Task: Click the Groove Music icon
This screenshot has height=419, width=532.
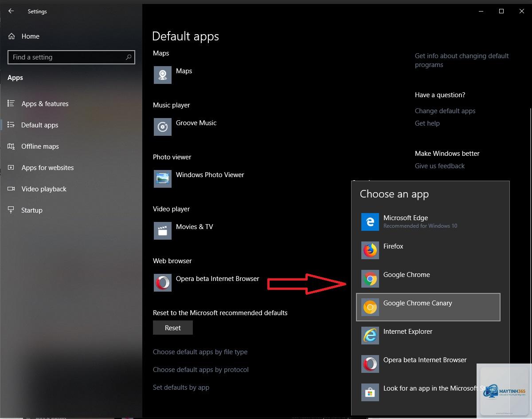Action: (x=163, y=127)
